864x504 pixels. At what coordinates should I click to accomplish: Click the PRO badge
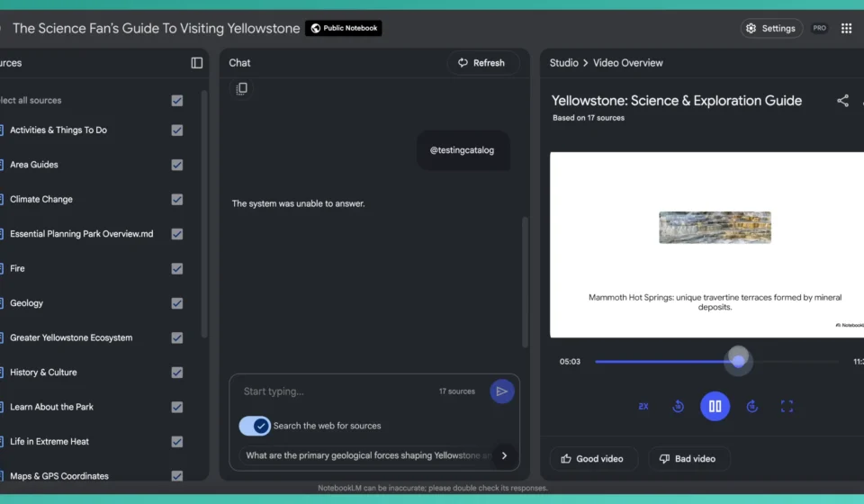click(x=819, y=28)
